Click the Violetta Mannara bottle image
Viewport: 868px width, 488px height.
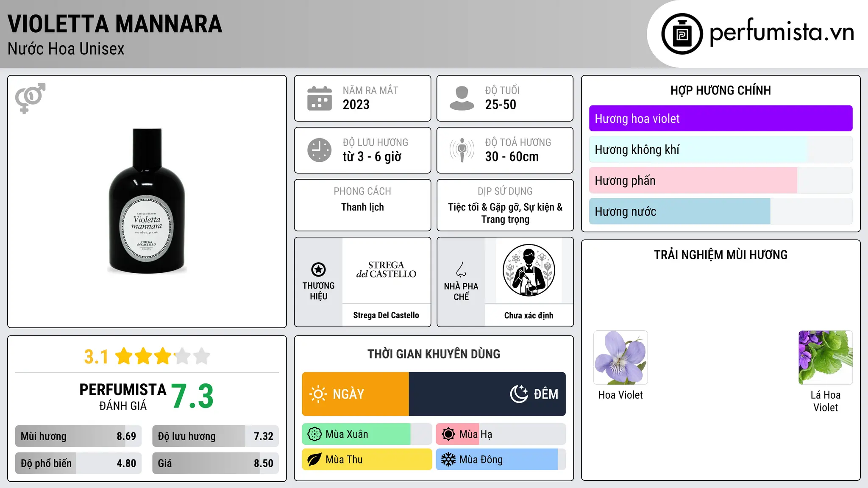pos(147,201)
